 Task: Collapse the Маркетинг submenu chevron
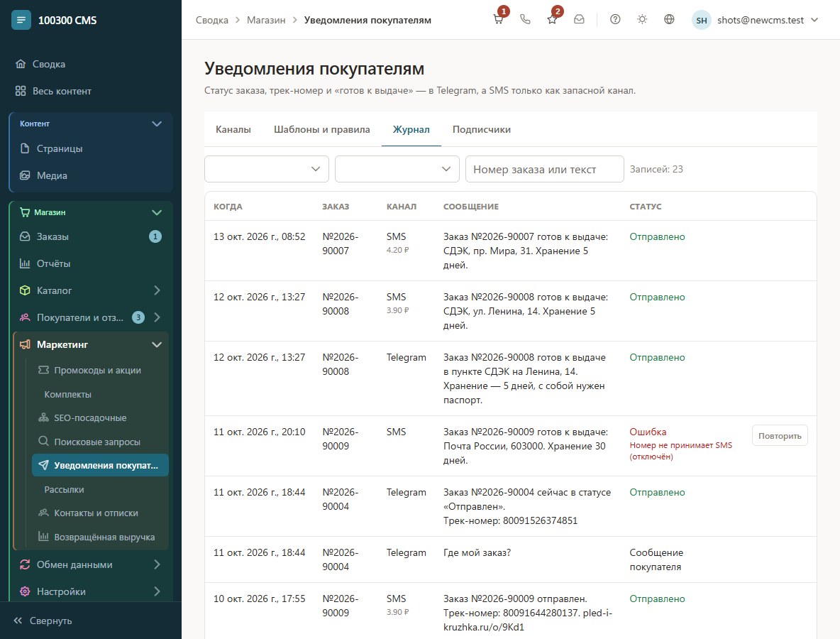click(156, 344)
